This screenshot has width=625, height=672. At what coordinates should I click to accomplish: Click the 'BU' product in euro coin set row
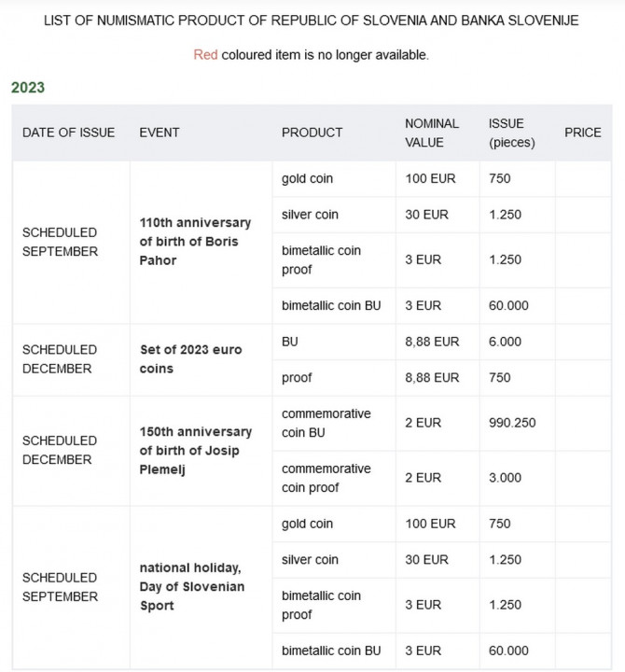coord(290,342)
